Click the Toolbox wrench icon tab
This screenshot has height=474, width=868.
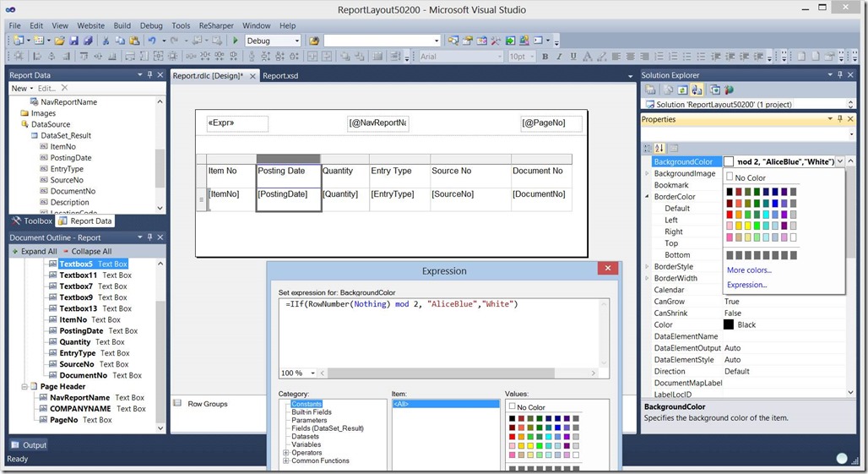(17, 221)
